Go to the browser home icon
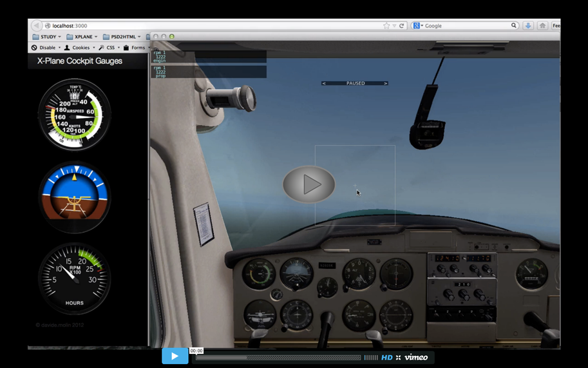588x368 pixels. pos(542,26)
